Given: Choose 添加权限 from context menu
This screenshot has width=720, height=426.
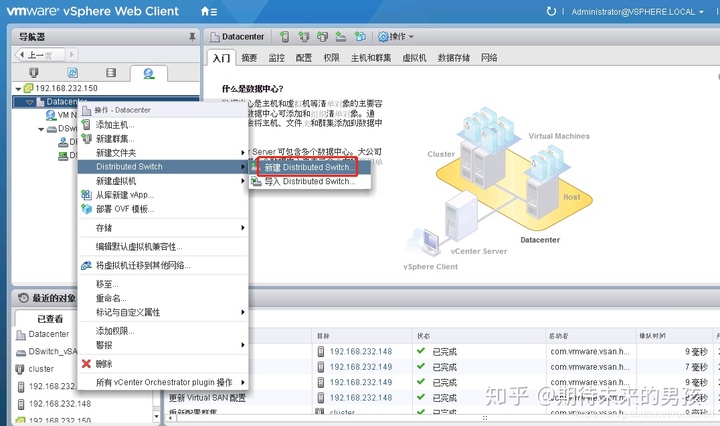Looking at the screenshot, I should 163,331.
